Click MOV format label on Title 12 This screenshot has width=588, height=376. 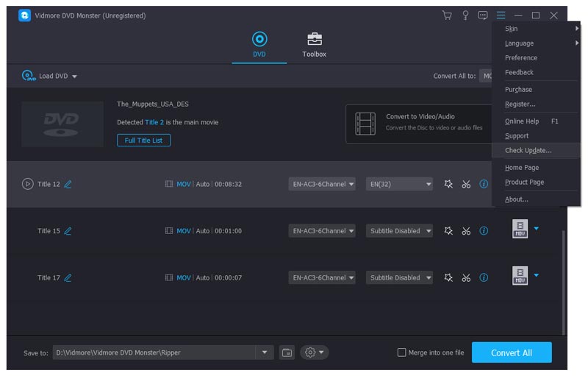pyautogui.click(x=183, y=184)
